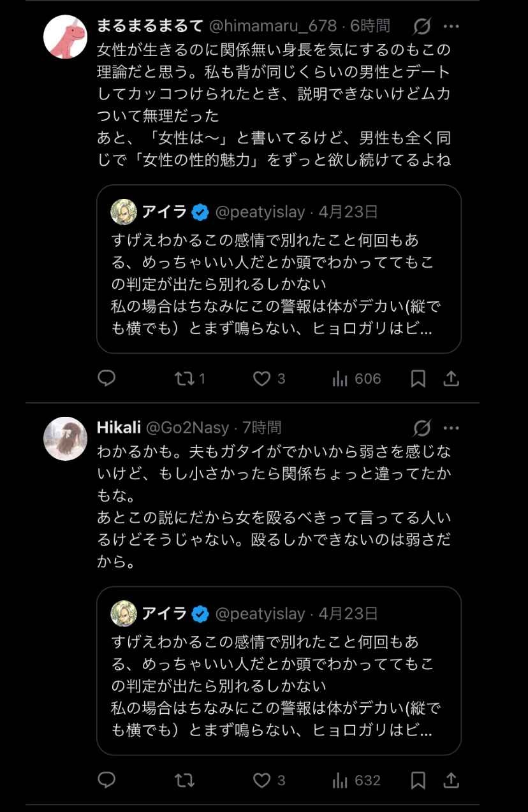
Task: Repost the まるまるまるて post
Action: [183, 379]
